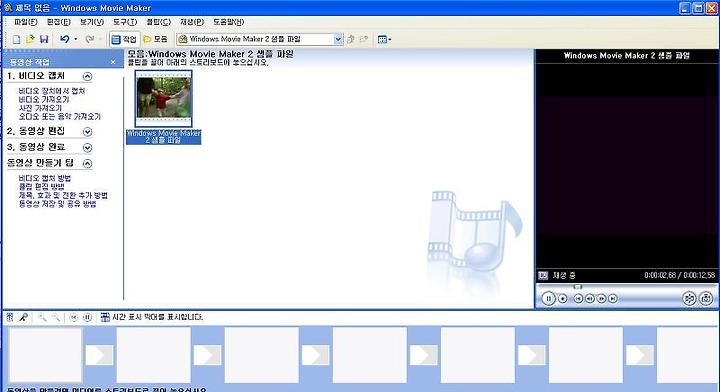Go up one collection level icon
720x392 pixels.
351,39
